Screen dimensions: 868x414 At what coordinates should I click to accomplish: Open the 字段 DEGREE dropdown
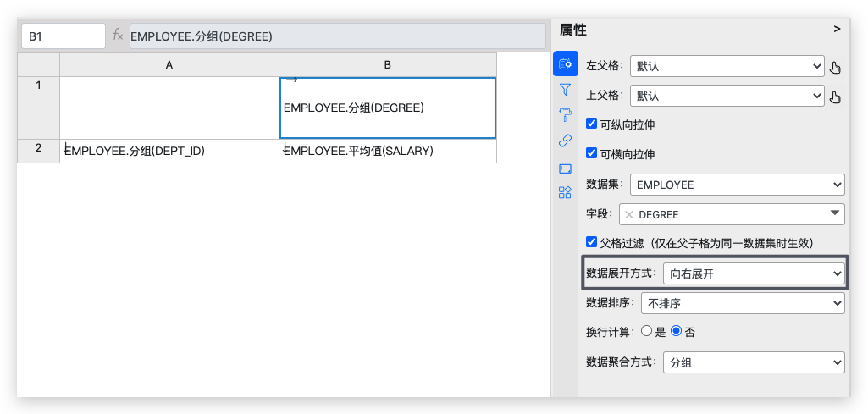pos(732,214)
